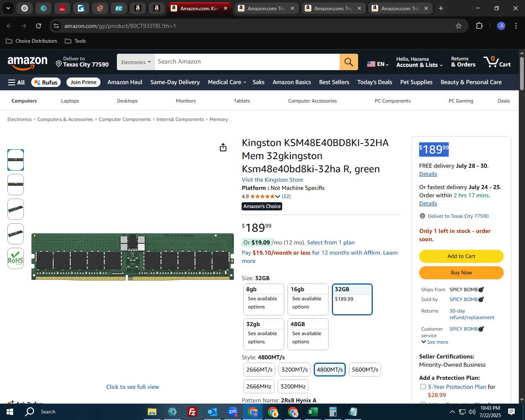Open Zoom from the taskbar
525x420 pixels.
[x=233, y=412]
